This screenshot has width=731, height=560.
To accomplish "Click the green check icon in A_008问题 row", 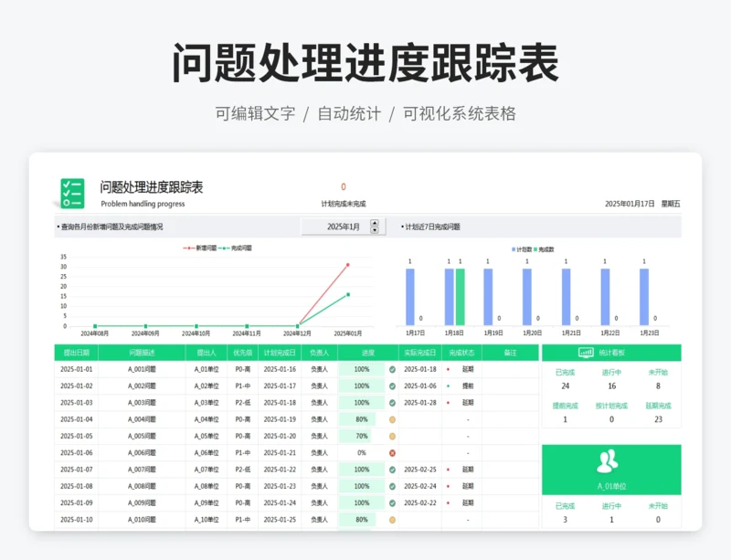I will (x=393, y=486).
